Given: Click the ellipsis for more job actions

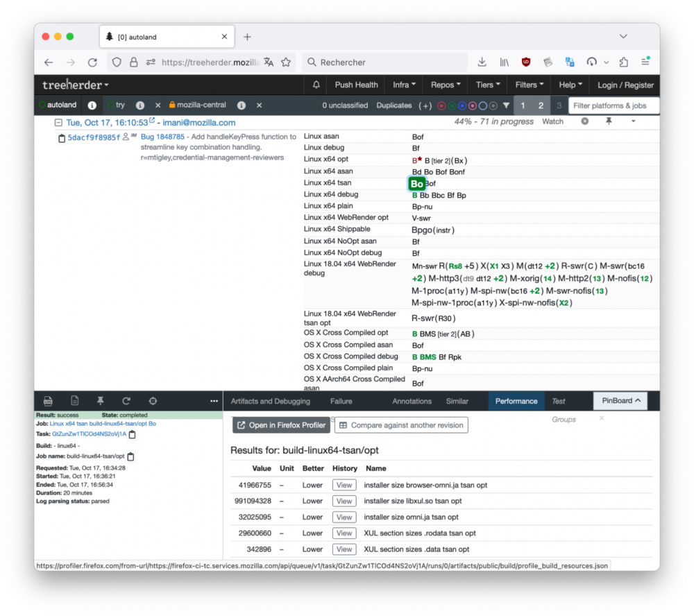Looking at the screenshot, I should [214, 401].
